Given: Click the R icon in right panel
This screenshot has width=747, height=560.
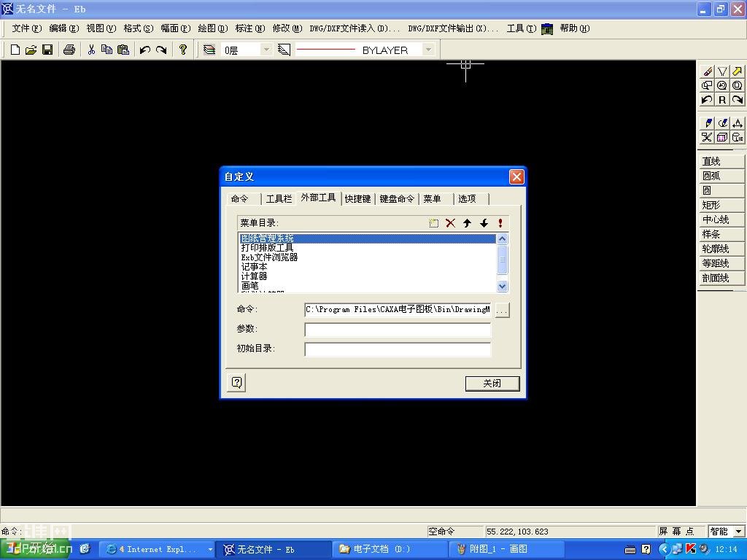Looking at the screenshot, I should click(722, 99).
